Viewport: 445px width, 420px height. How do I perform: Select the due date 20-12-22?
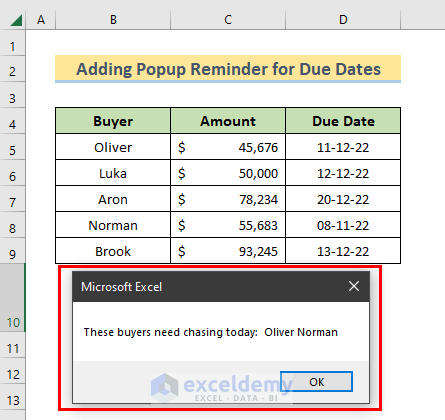(x=343, y=199)
